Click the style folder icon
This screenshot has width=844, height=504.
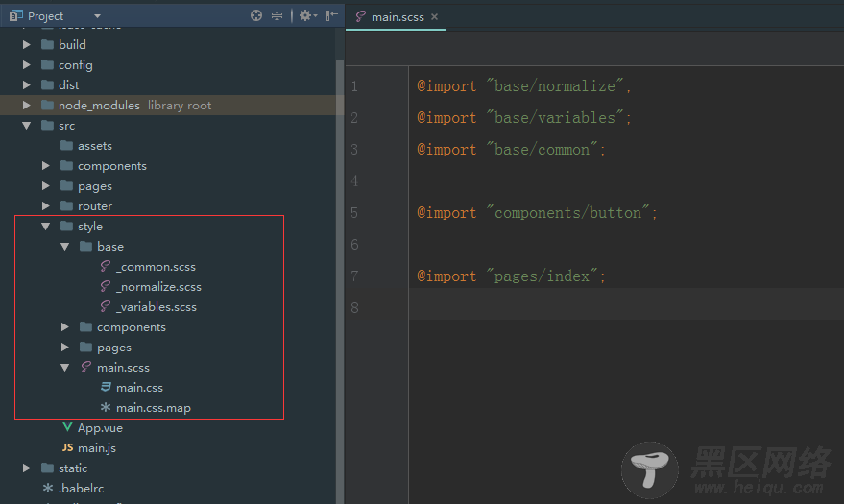[x=67, y=226]
